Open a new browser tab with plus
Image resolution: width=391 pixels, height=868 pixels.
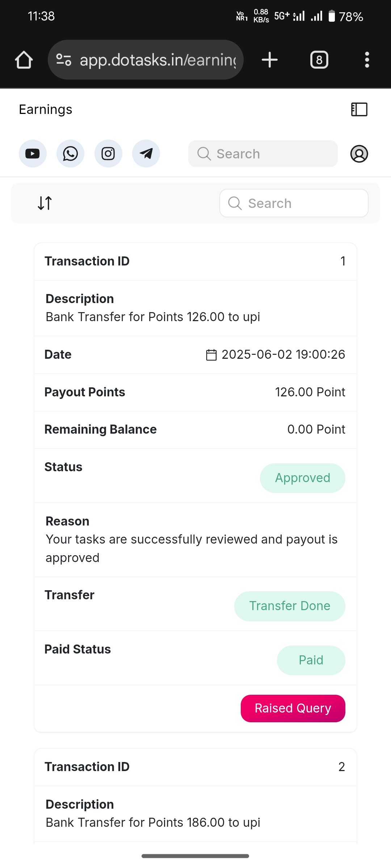[x=270, y=60]
